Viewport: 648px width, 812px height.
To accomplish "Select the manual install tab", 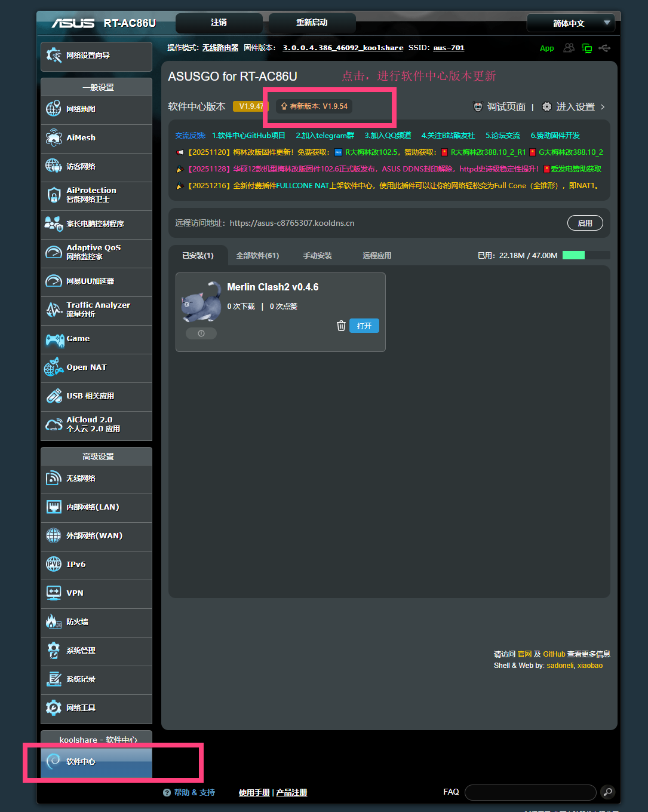I will tap(317, 256).
